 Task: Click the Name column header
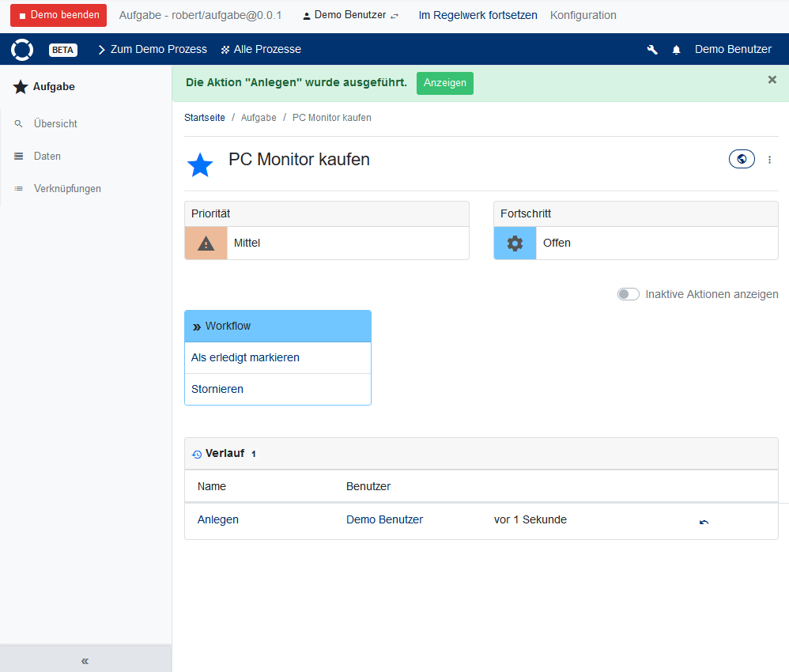tap(212, 487)
